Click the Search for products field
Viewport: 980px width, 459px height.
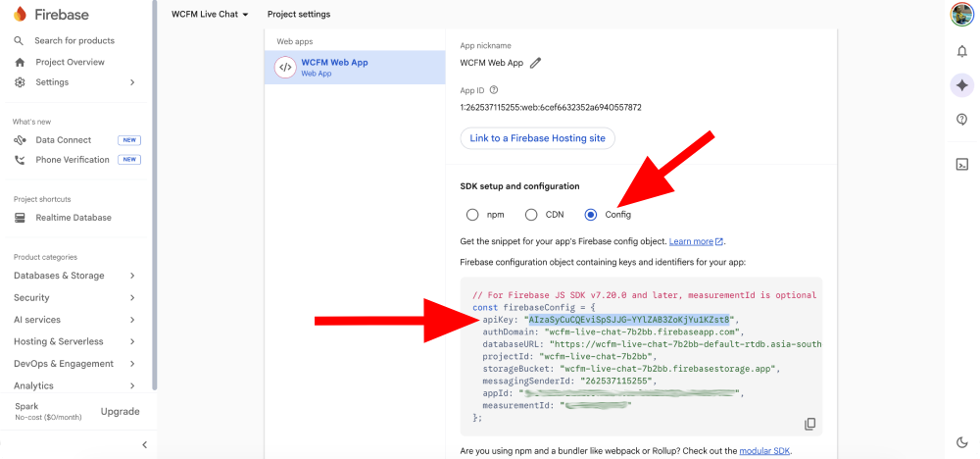pos(74,40)
